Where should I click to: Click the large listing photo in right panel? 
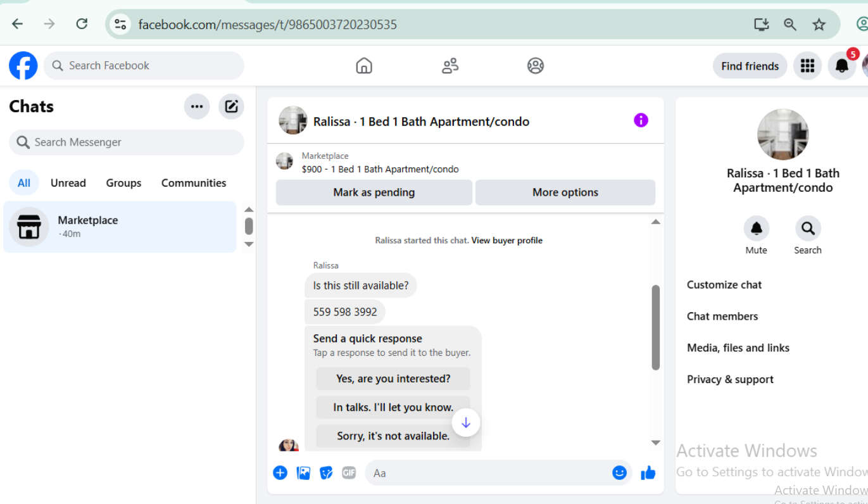(x=783, y=134)
